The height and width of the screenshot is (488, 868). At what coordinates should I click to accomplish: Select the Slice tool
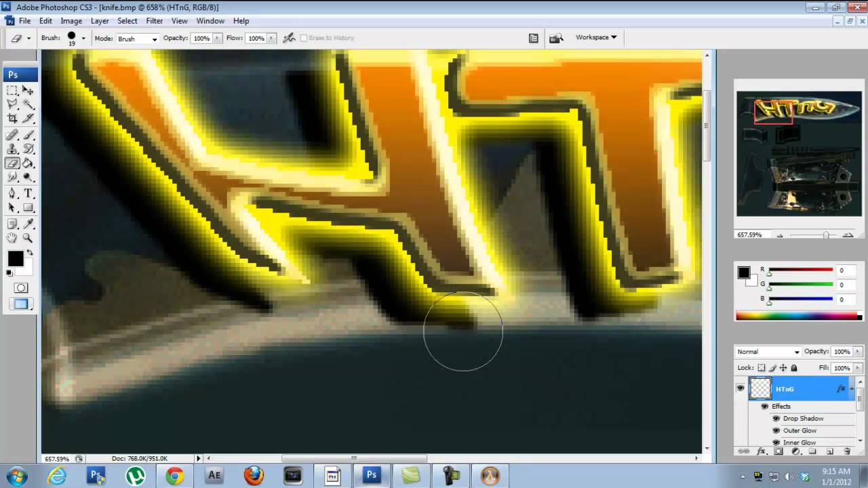[x=28, y=119]
